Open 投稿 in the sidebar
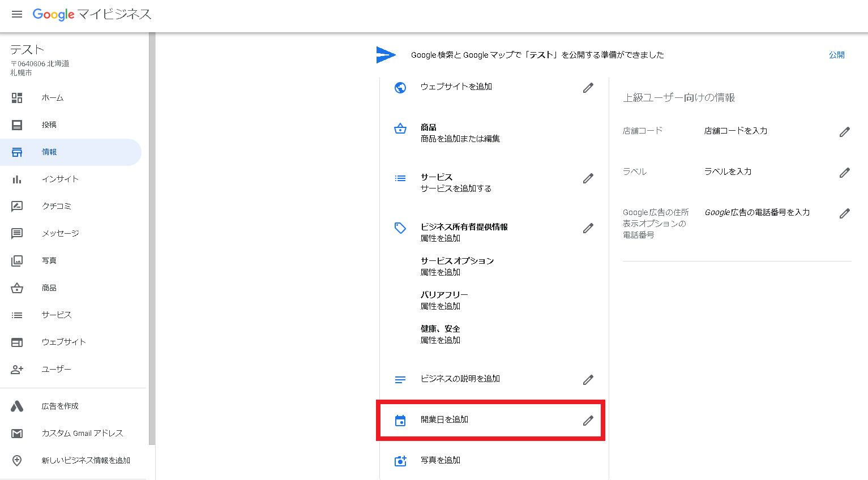This screenshot has width=868, height=480. tap(71, 125)
